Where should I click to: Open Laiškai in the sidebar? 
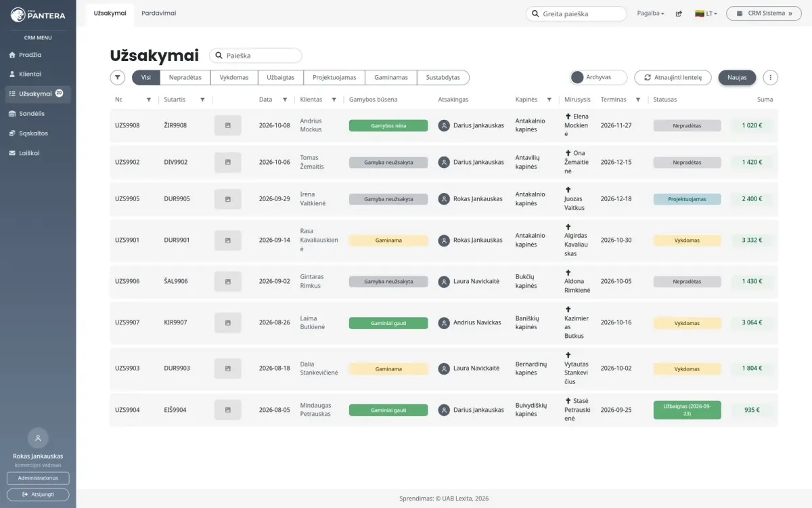click(x=38, y=153)
